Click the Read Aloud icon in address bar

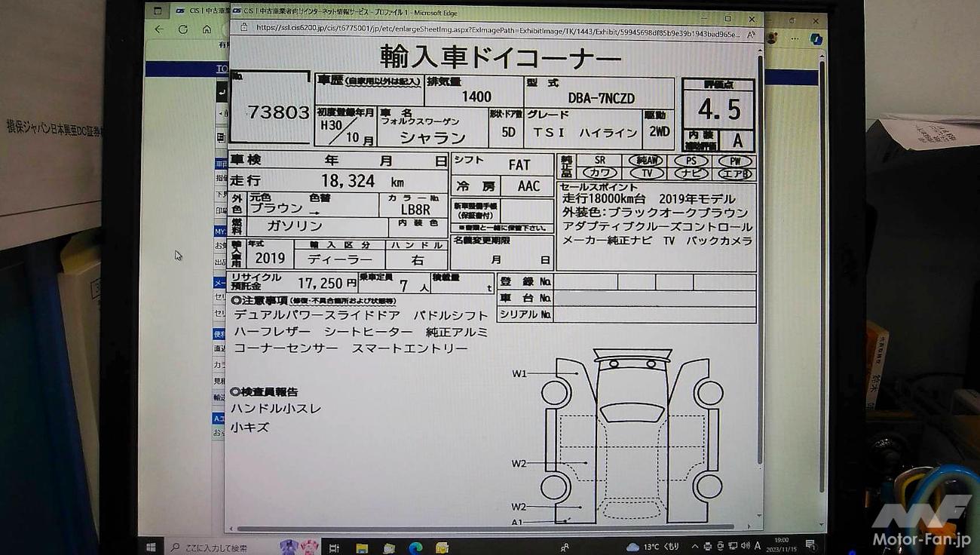[x=751, y=35]
